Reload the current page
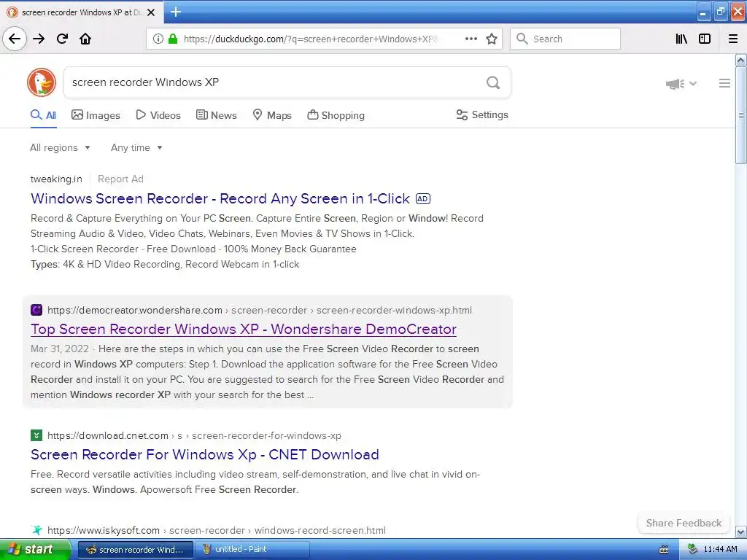The height and width of the screenshot is (560, 747). pyautogui.click(x=63, y=39)
